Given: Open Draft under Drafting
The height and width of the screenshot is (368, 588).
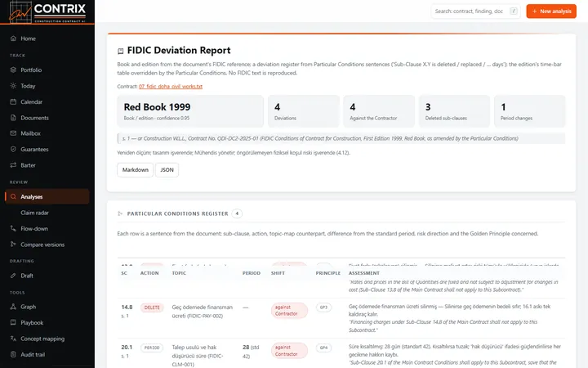Looking at the screenshot, I should click(x=47, y=276).
